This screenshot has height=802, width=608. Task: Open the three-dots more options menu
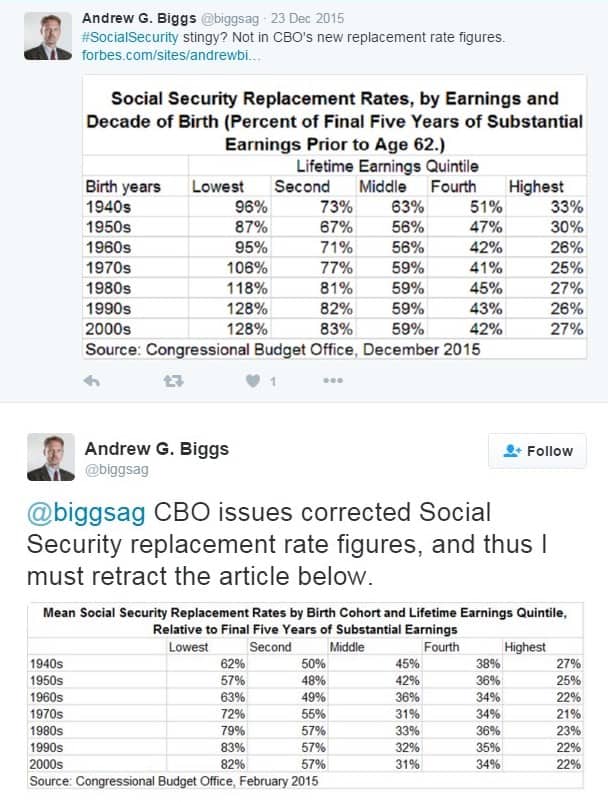click(333, 381)
